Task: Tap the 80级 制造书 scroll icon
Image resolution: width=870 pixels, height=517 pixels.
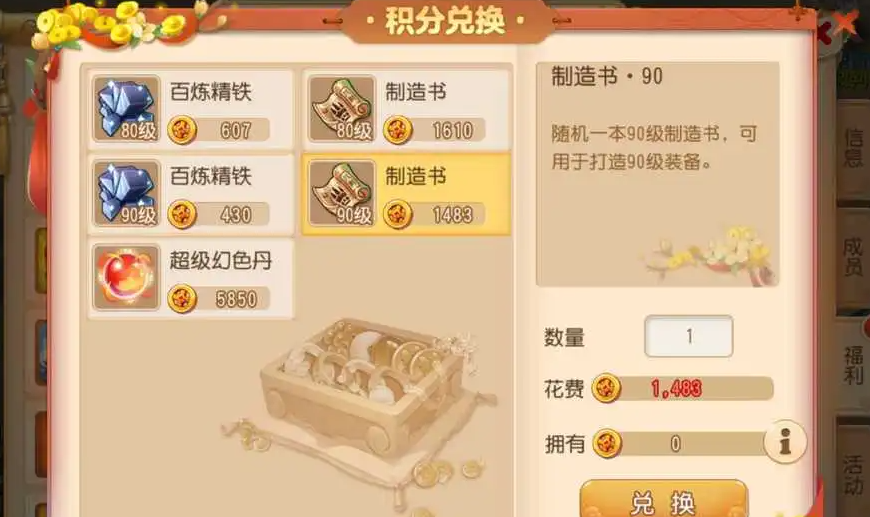Action: pyautogui.click(x=342, y=109)
